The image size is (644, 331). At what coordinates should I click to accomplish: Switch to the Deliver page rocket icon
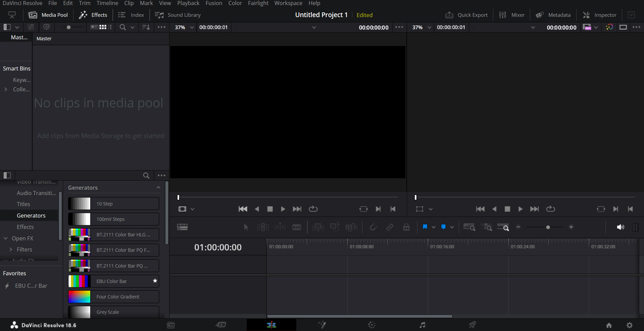[472, 325]
